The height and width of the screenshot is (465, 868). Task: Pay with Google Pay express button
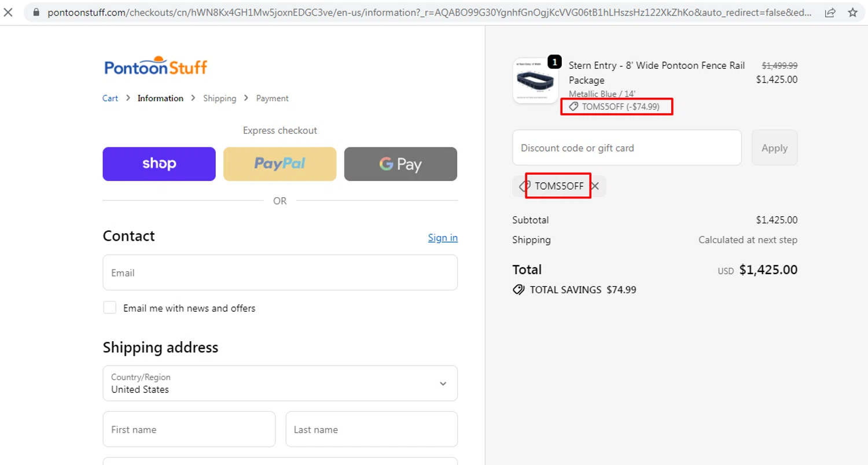point(400,164)
